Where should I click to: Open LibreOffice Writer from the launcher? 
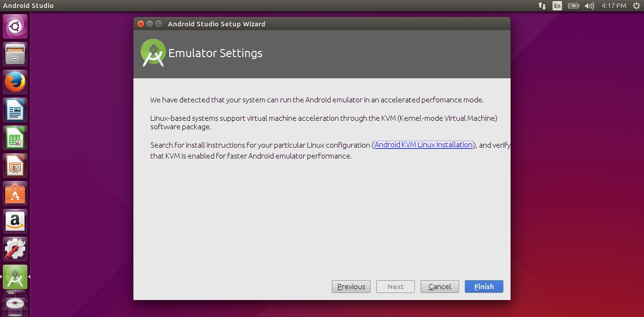(x=15, y=109)
